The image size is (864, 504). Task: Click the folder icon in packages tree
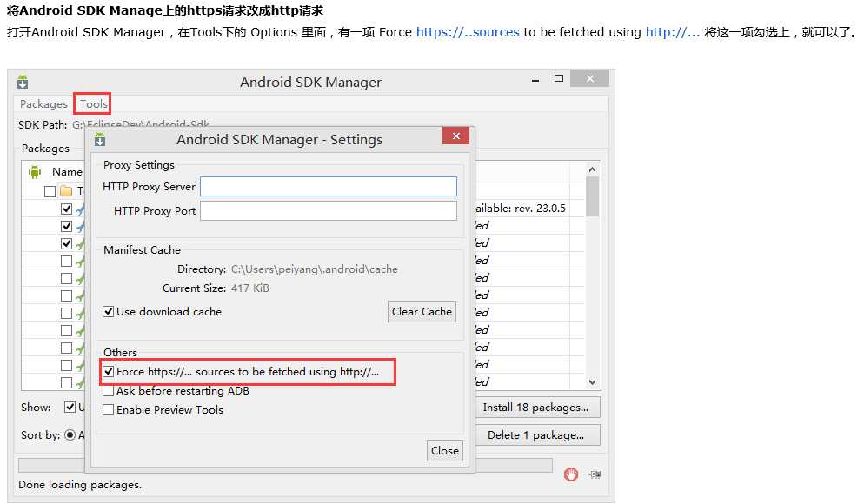click(x=66, y=190)
